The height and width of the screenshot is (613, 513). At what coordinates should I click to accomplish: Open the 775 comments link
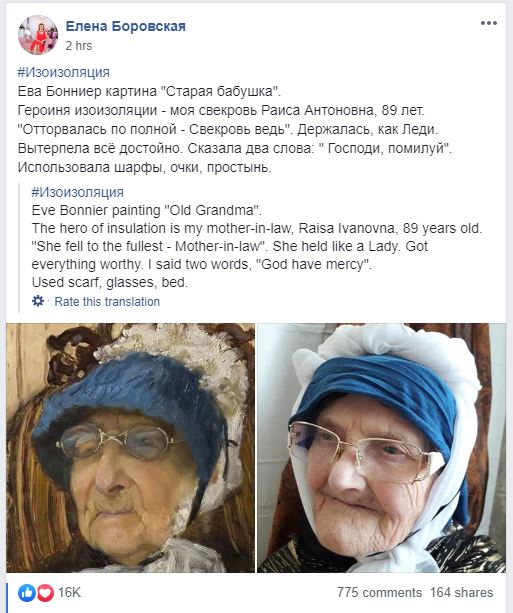(x=379, y=593)
